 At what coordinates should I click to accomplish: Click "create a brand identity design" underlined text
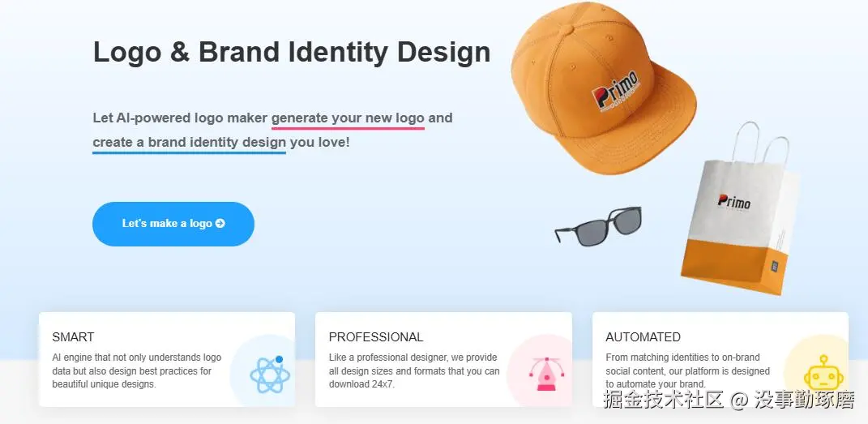(190, 142)
